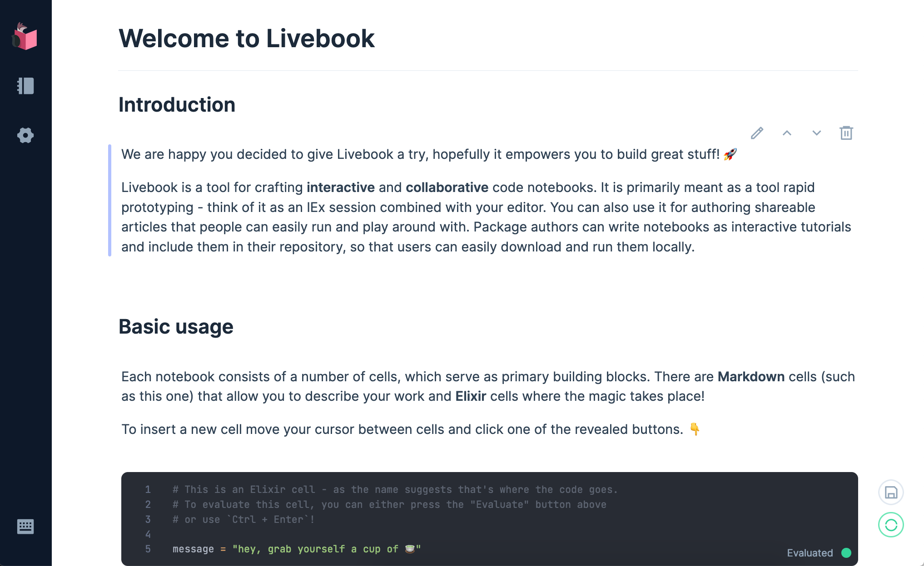Image resolution: width=924 pixels, height=566 pixels.
Task: Click line number 4 in code editor
Action: pos(148,534)
